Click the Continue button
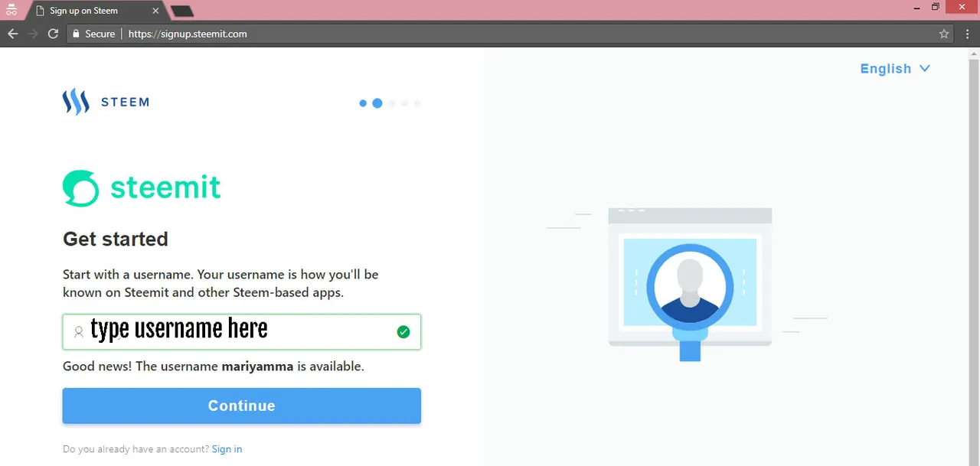The image size is (980, 466). point(242,406)
